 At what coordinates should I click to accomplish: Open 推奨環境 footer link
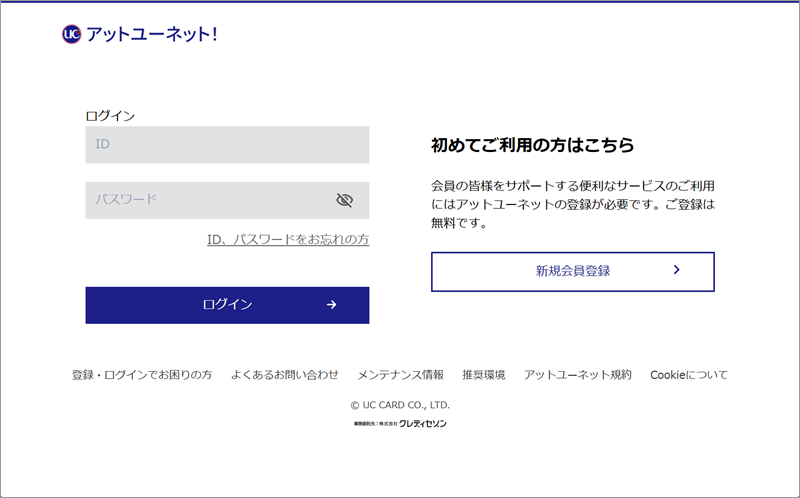(x=484, y=375)
